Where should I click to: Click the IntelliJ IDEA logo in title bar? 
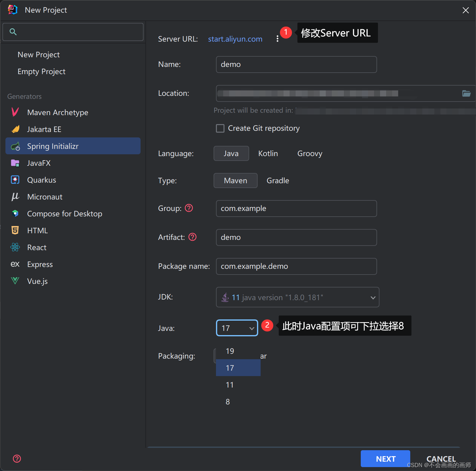click(13, 10)
